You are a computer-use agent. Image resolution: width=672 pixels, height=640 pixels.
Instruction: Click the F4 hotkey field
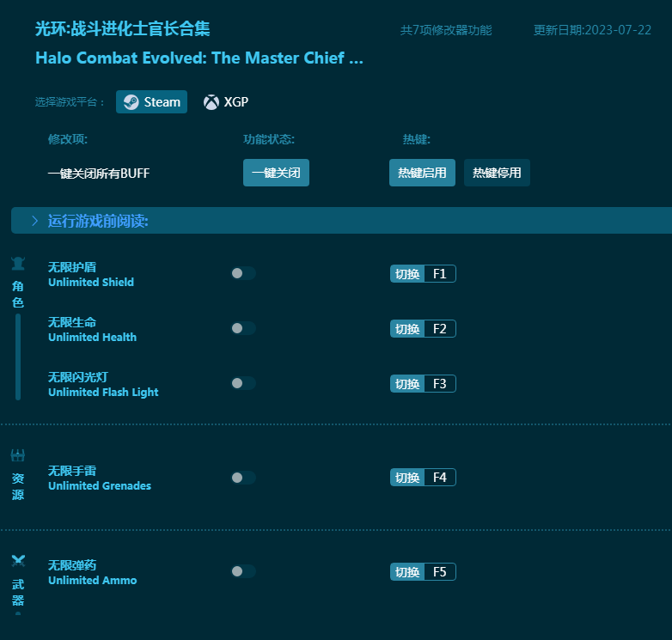pyautogui.click(x=440, y=478)
